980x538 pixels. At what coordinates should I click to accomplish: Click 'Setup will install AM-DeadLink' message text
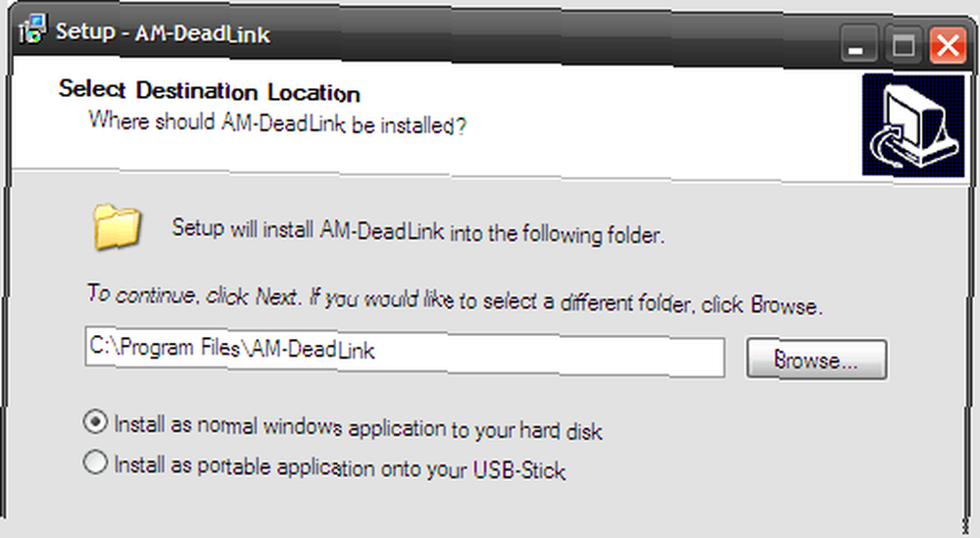[x=308, y=230]
